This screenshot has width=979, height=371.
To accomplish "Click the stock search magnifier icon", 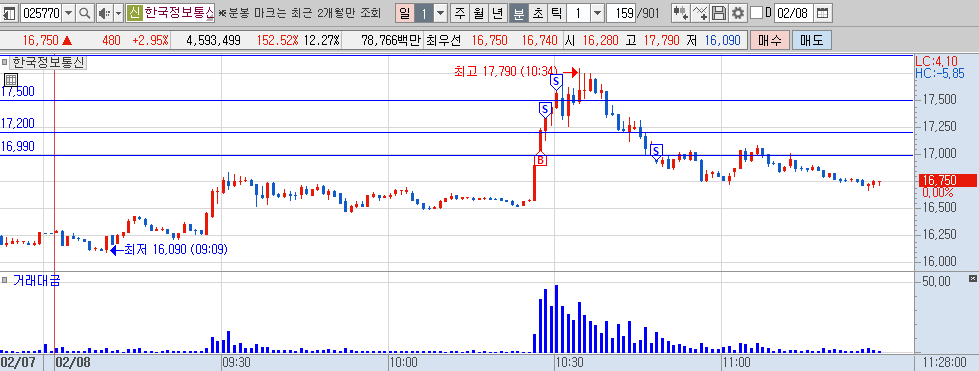I will [86, 12].
